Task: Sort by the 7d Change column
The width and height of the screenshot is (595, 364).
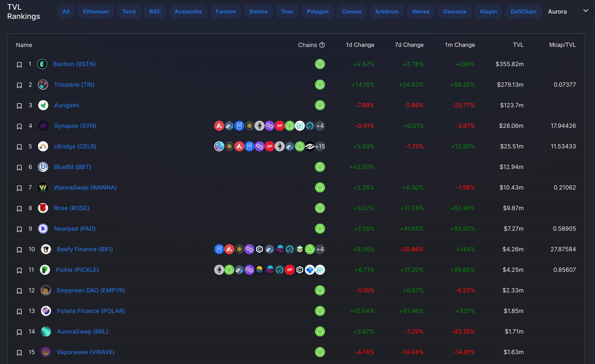Action: (409, 45)
